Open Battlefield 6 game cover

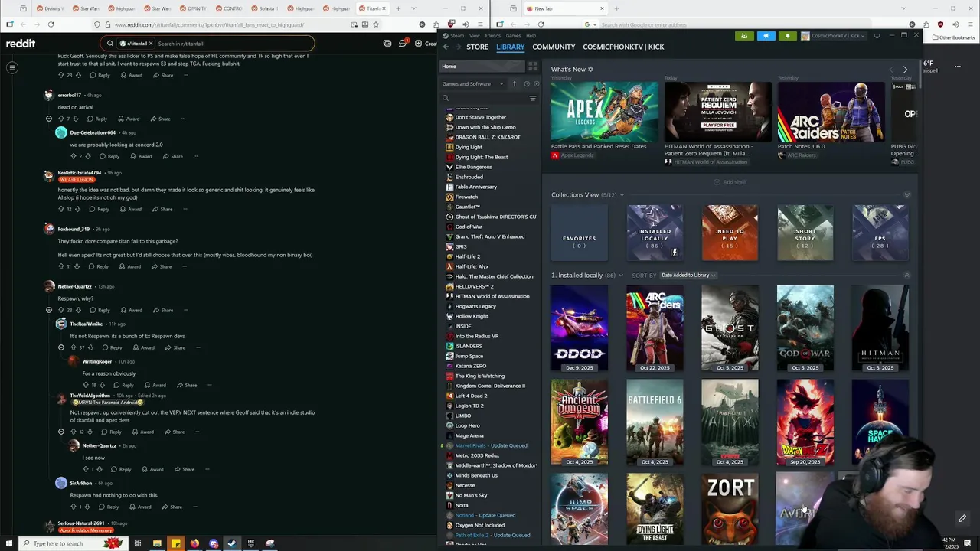tap(655, 422)
